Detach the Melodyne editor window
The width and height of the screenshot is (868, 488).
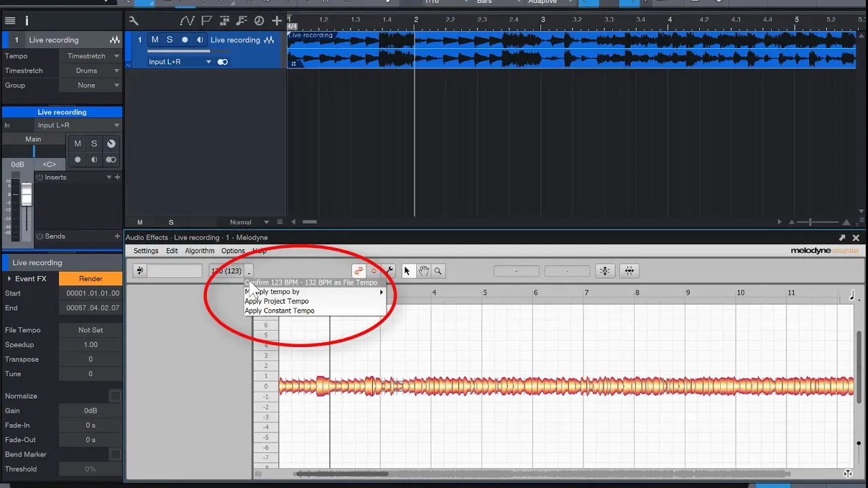coord(842,238)
